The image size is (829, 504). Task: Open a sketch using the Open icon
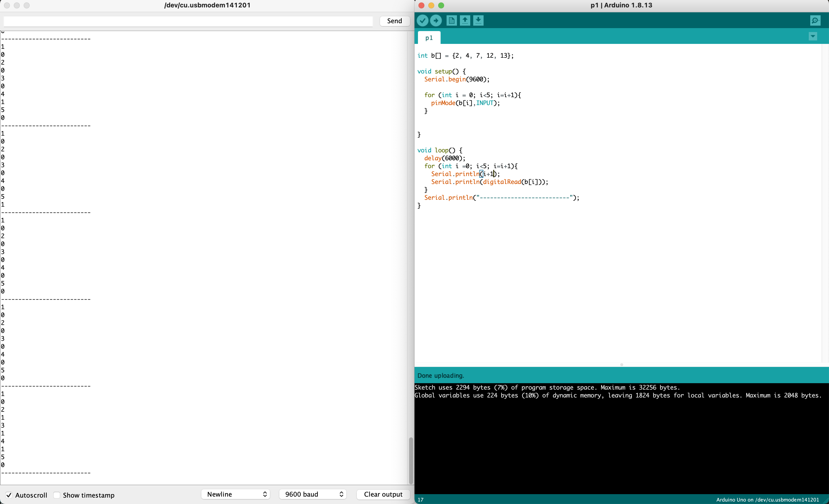[465, 20]
